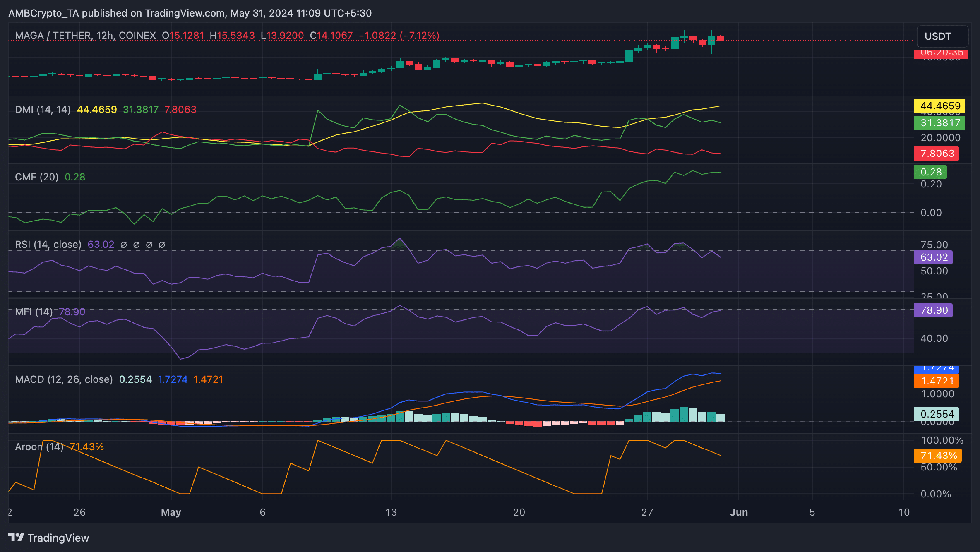Click the MFI (14) indicator label
Image resolution: width=980 pixels, height=552 pixels.
click(34, 312)
